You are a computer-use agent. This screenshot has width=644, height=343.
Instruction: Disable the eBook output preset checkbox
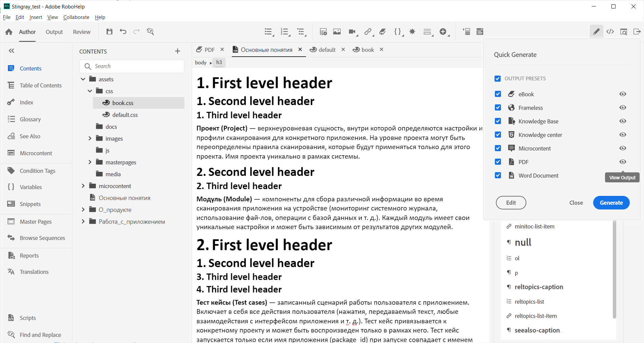coord(498,94)
